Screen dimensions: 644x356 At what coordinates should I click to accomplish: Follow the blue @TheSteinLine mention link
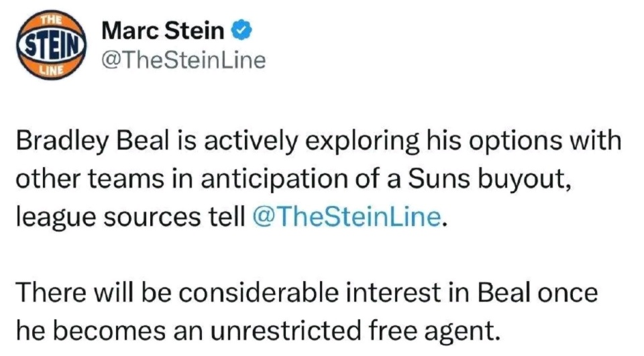pos(347,217)
